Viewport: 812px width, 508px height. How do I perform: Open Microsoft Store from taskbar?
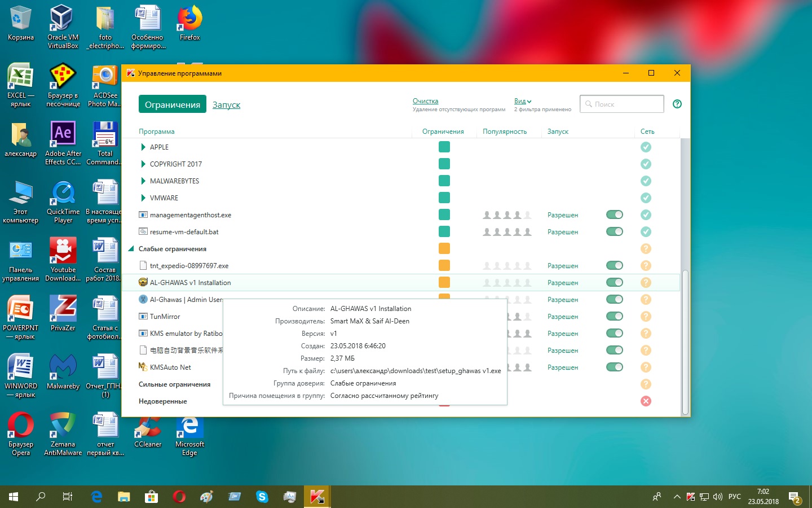[x=151, y=497]
